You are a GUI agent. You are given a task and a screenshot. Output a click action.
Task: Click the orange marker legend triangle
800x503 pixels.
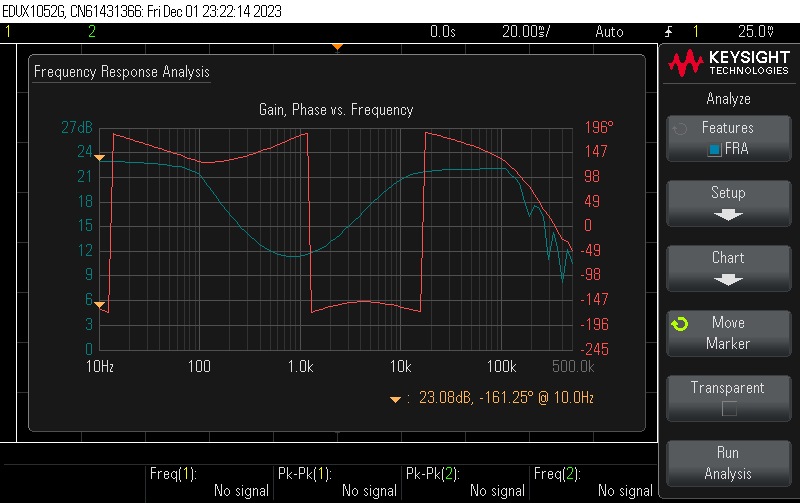(395, 399)
